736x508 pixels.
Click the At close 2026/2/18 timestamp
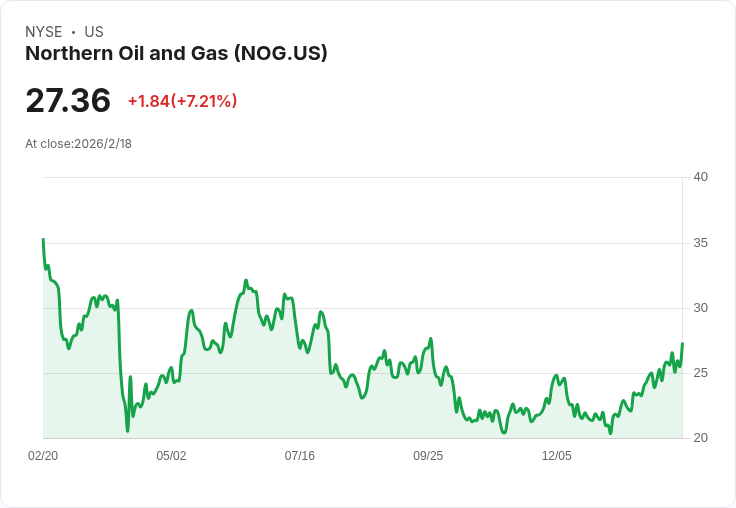(x=78, y=143)
